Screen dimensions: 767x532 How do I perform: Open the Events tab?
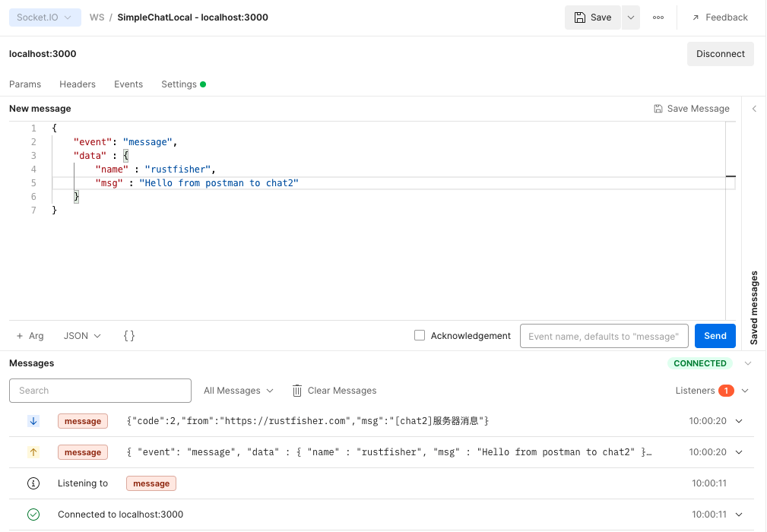pyautogui.click(x=128, y=84)
